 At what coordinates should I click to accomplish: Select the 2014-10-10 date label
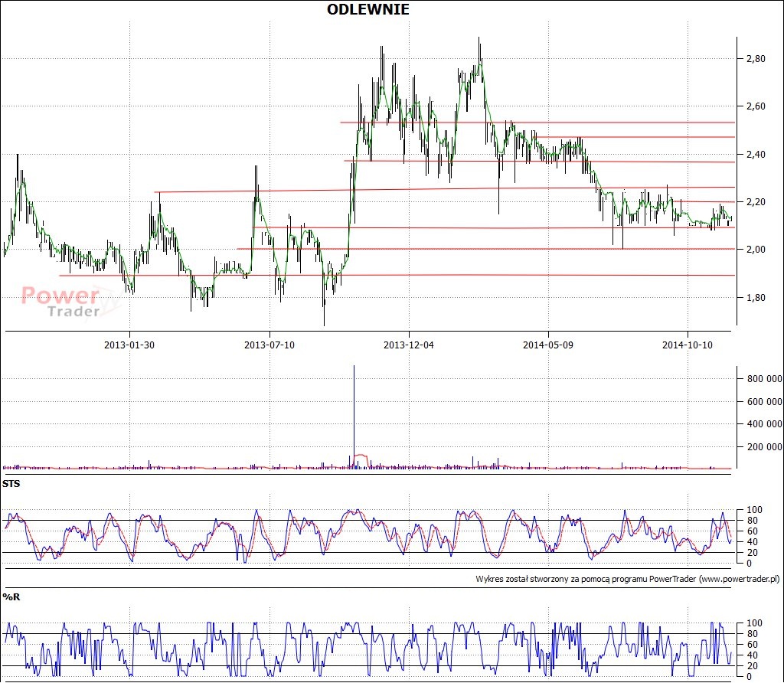tap(688, 345)
